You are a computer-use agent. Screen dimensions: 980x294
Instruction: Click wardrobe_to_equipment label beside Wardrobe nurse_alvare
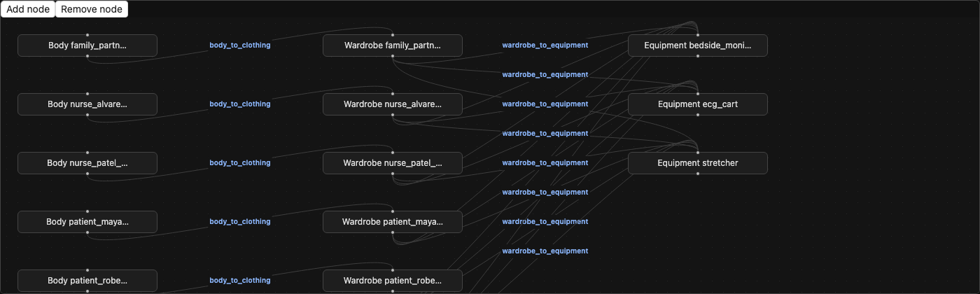pos(545,104)
